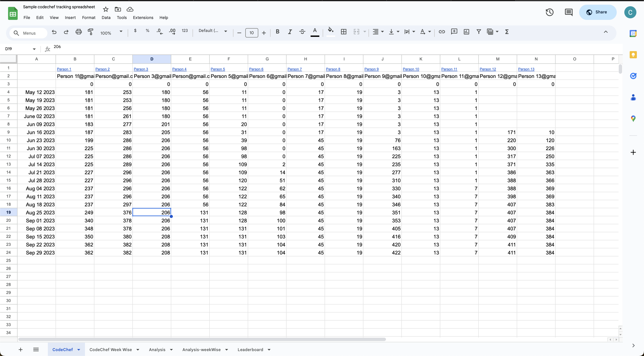Open the Person 7 link
The width and height of the screenshot is (644, 356).
point(294,69)
